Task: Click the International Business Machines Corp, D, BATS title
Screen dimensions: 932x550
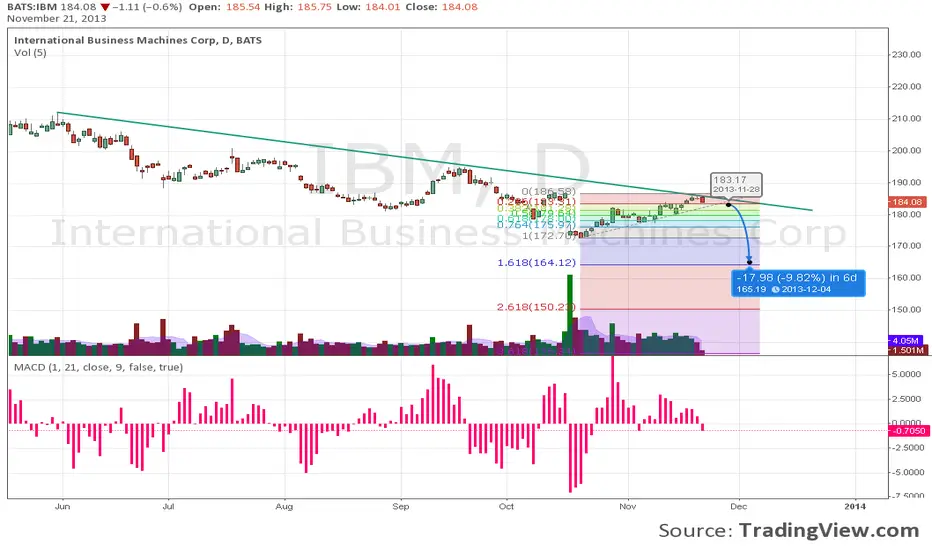Action: tap(138, 40)
